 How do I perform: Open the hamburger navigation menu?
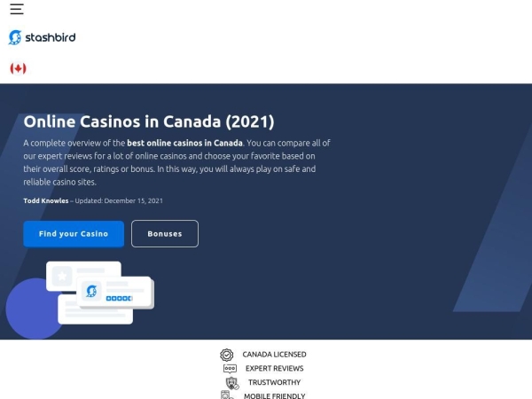point(17,9)
